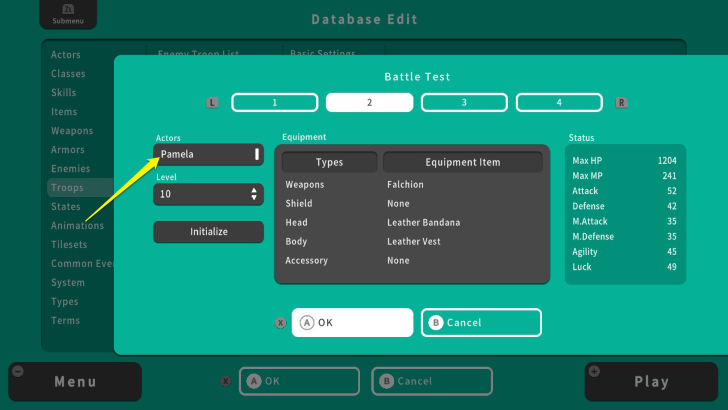Switch to battle test tab 1
Screen dimensions: 728x410
[274, 102]
